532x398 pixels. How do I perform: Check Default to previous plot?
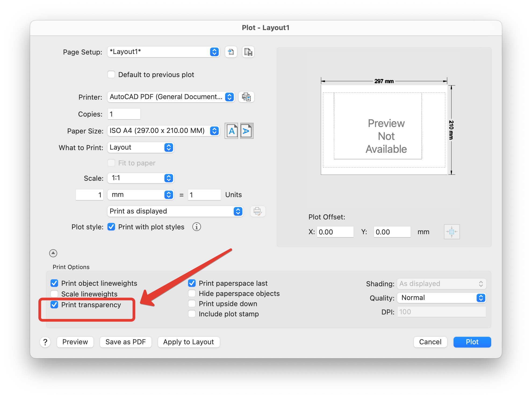111,74
